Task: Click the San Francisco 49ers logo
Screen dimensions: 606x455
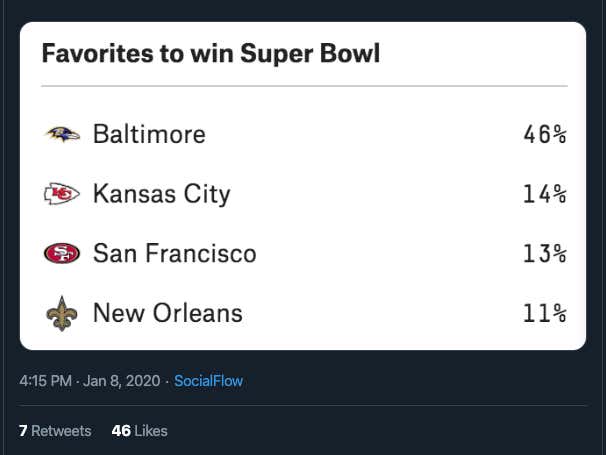Action: [x=62, y=253]
